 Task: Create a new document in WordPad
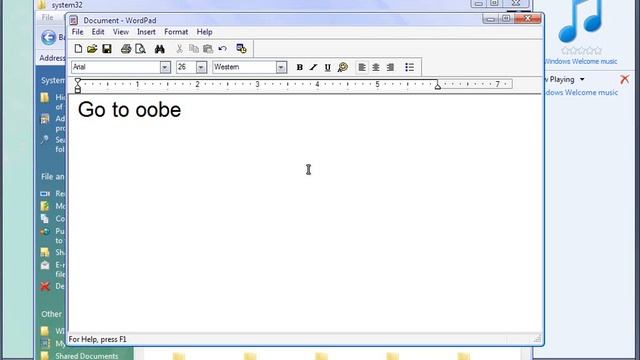coord(78,49)
